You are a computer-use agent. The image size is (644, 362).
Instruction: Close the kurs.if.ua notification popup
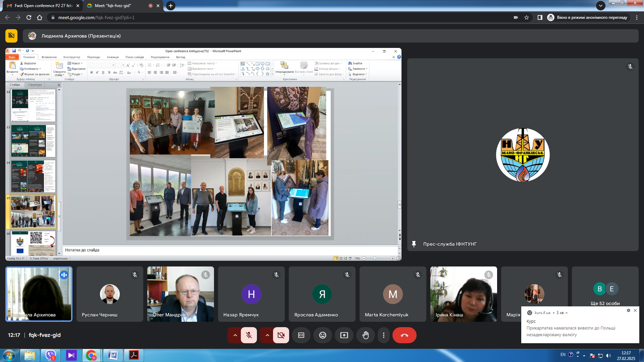click(x=635, y=310)
